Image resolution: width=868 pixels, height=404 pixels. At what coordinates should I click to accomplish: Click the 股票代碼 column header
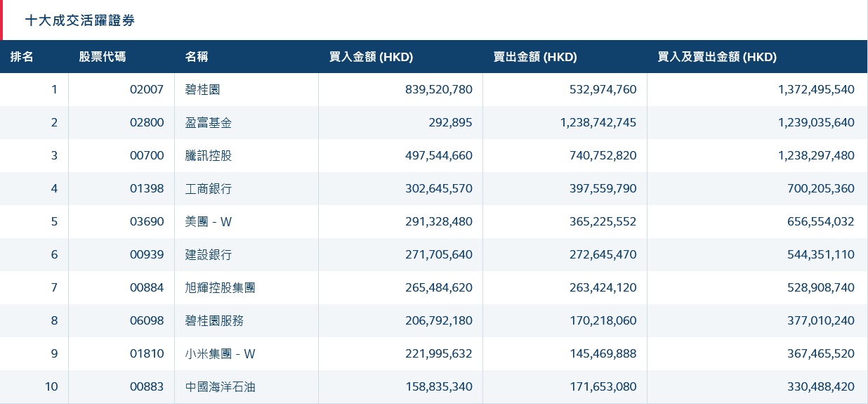103,57
